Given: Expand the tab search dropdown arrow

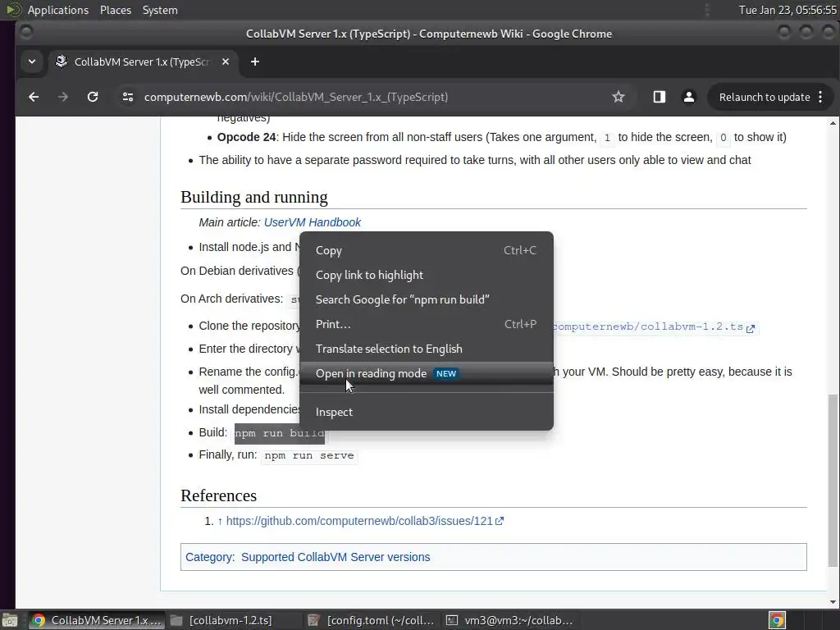Looking at the screenshot, I should coord(32,62).
